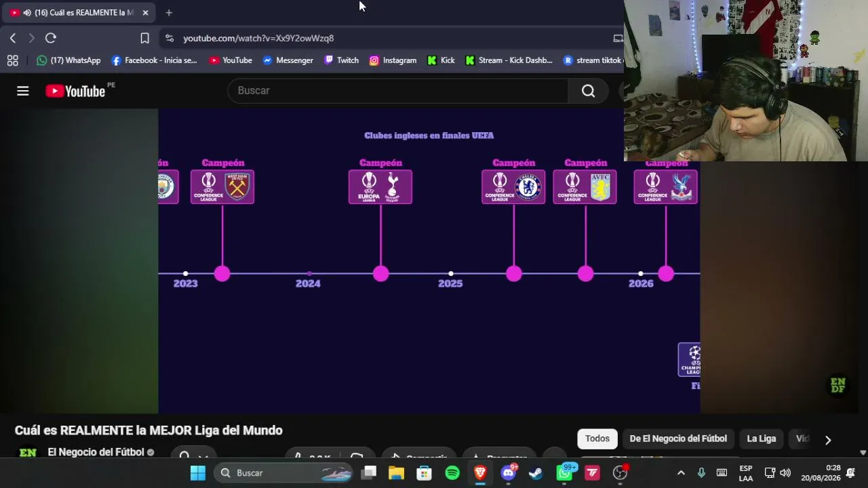Open File Explorer from the taskbar
The height and width of the screenshot is (488, 868).
[x=397, y=473]
